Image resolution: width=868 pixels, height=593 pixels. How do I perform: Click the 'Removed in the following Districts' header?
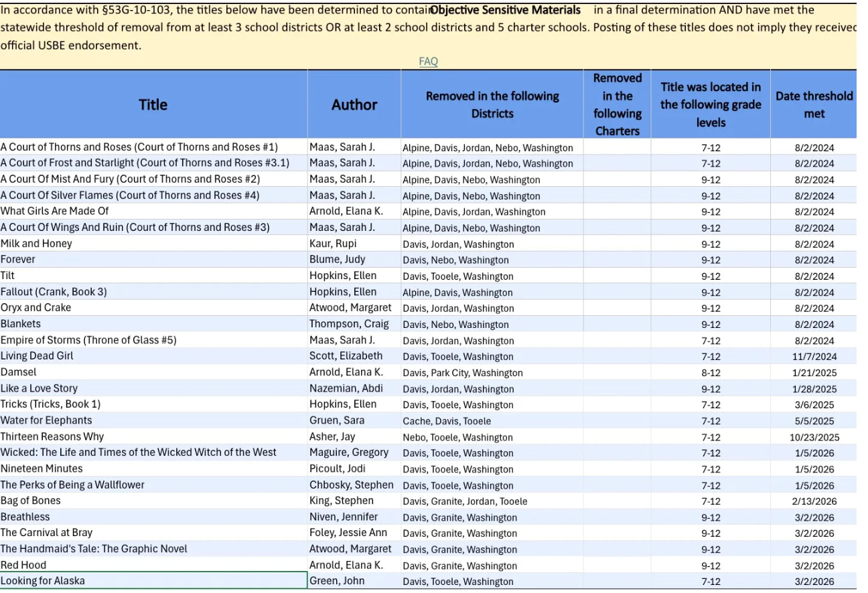click(x=492, y=104)
